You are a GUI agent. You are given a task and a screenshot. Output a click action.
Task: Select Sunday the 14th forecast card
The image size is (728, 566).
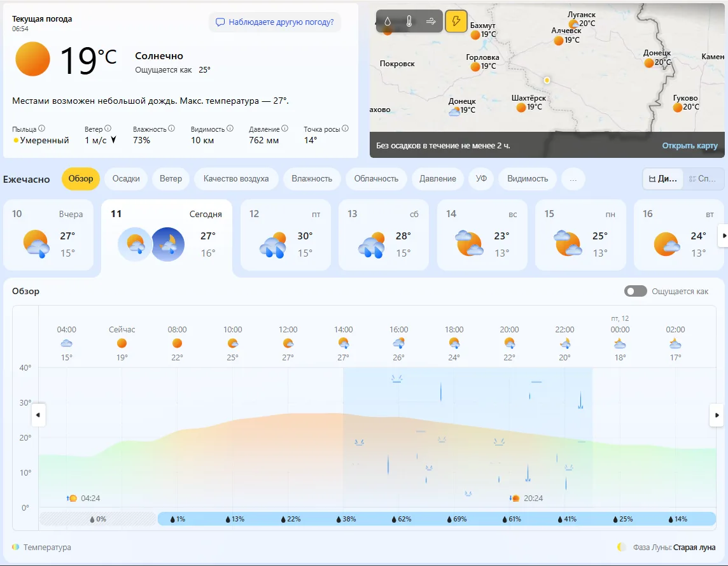482,235
